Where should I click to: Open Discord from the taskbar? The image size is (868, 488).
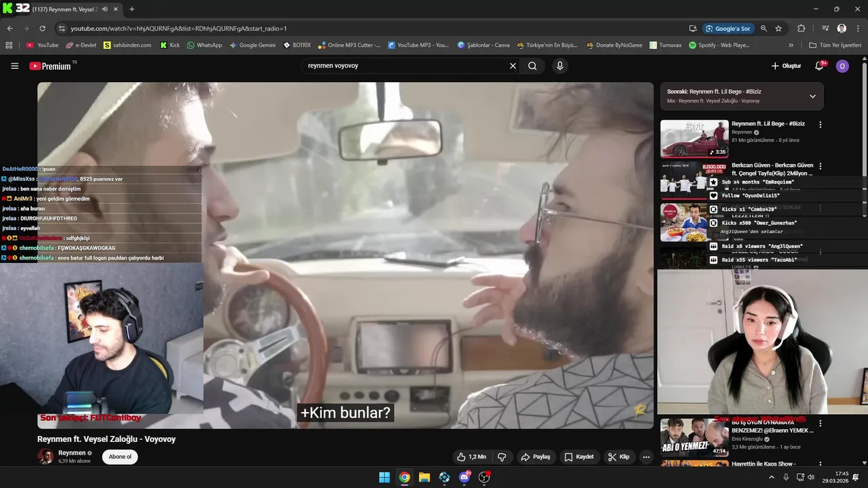[x=465, y=477]
